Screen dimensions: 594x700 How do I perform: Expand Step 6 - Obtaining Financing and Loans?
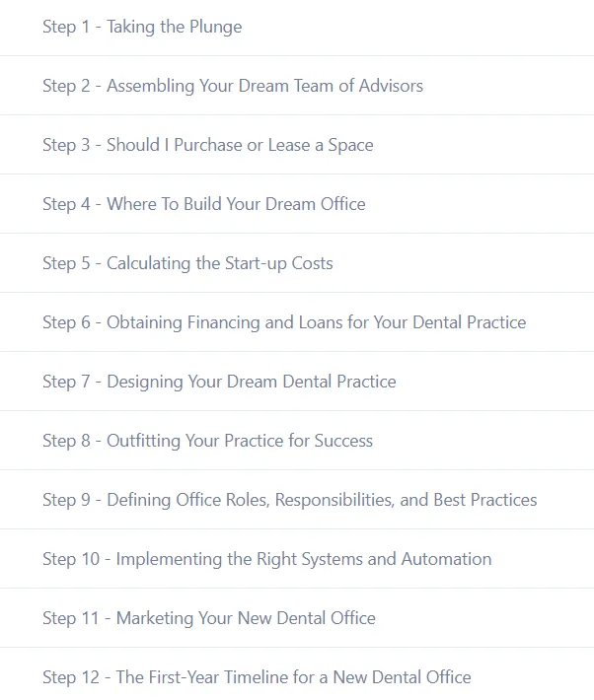point(284,322)
